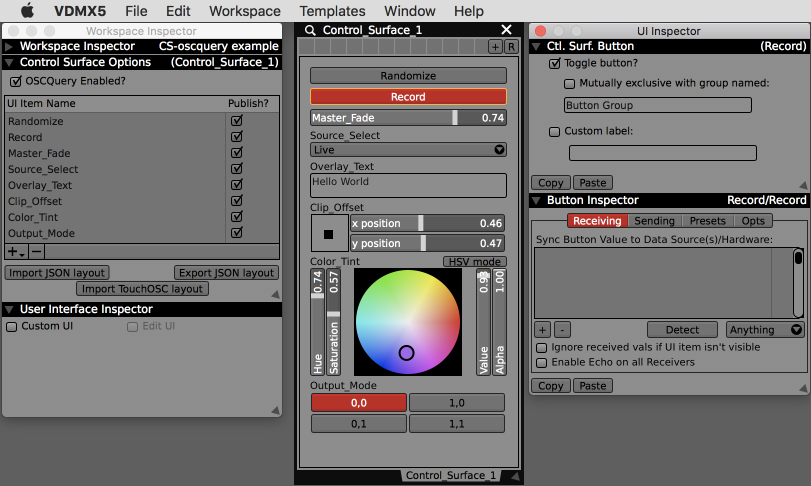Click Import TouchOSC layout button

142,289
